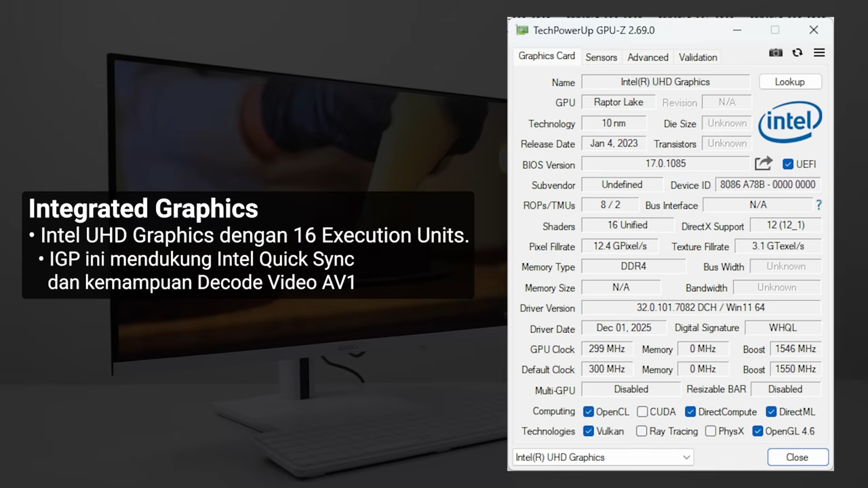
Task: Click the Subvendor value Undefined
Action: point(622,184)
